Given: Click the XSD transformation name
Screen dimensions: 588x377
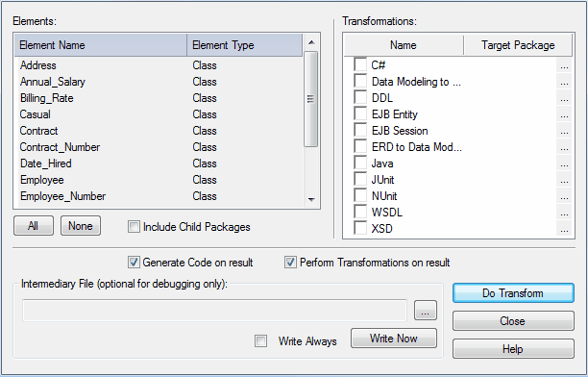Looking at the screenshot, I should pos(381,229).
